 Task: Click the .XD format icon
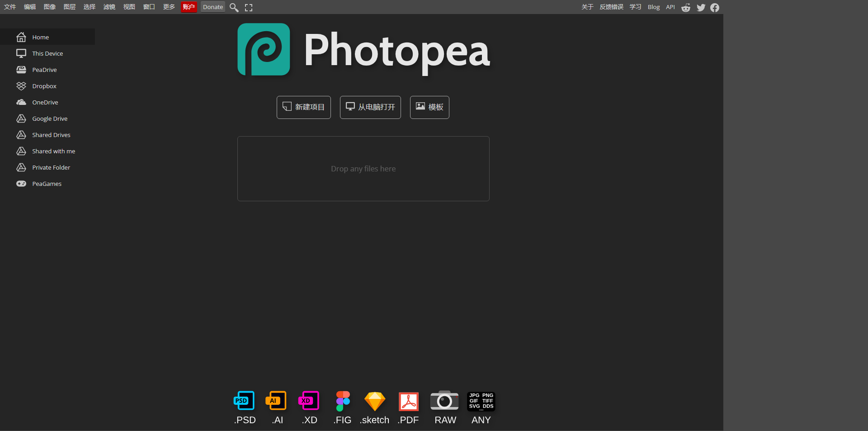(309, 401)
